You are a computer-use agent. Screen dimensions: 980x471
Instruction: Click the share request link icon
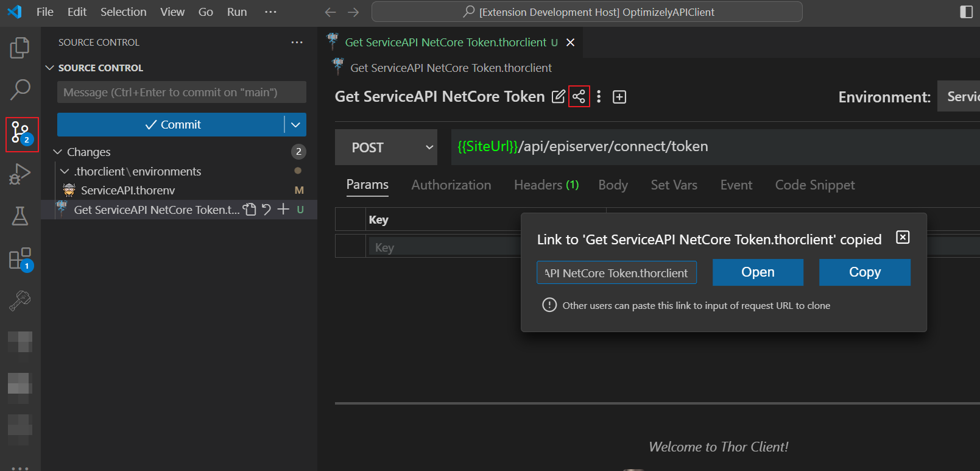click(579, 97)
